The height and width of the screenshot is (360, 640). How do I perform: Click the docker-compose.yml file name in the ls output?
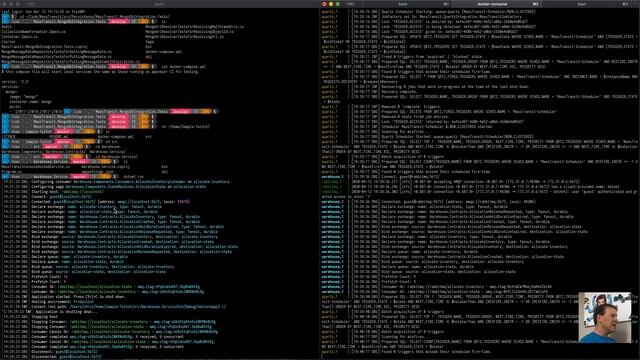pyautogui.click(x=163, y=52)
